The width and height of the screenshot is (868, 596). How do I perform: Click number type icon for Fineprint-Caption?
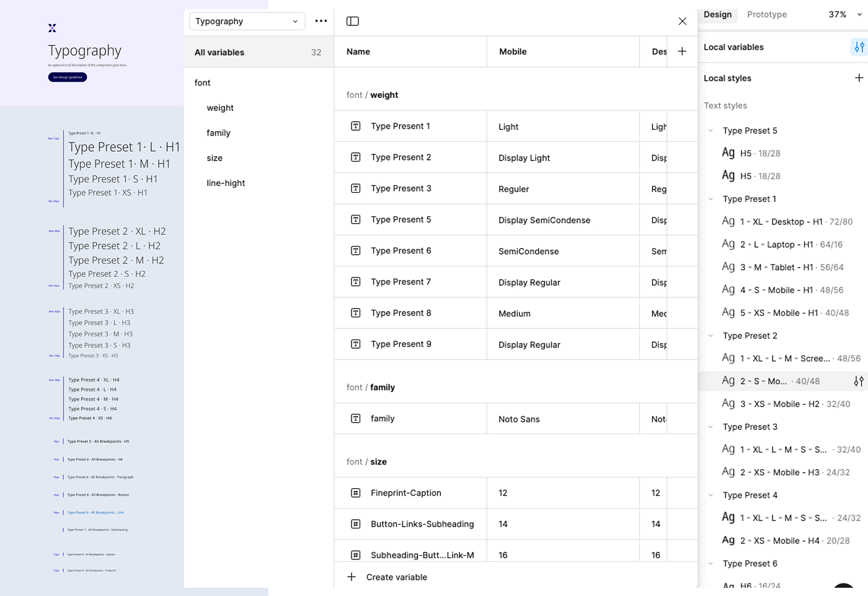point(356,493)
